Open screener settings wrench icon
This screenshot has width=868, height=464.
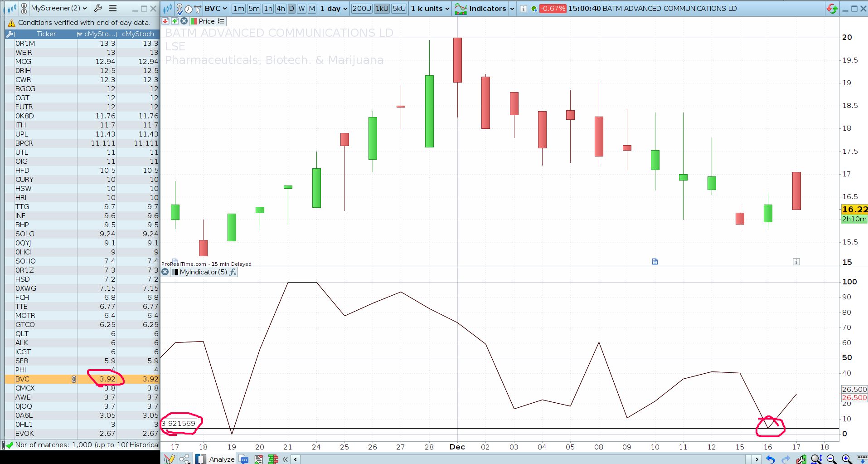98,8
